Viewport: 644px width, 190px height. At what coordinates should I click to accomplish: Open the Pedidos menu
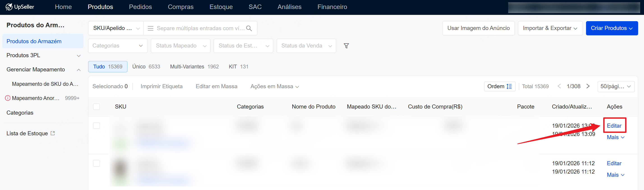[140, 7]
